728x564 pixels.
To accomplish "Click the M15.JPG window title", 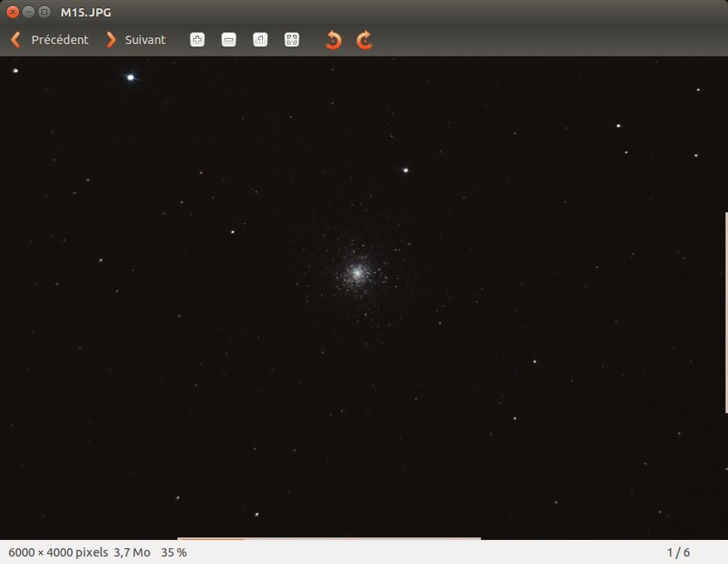I will pos(86,12).
